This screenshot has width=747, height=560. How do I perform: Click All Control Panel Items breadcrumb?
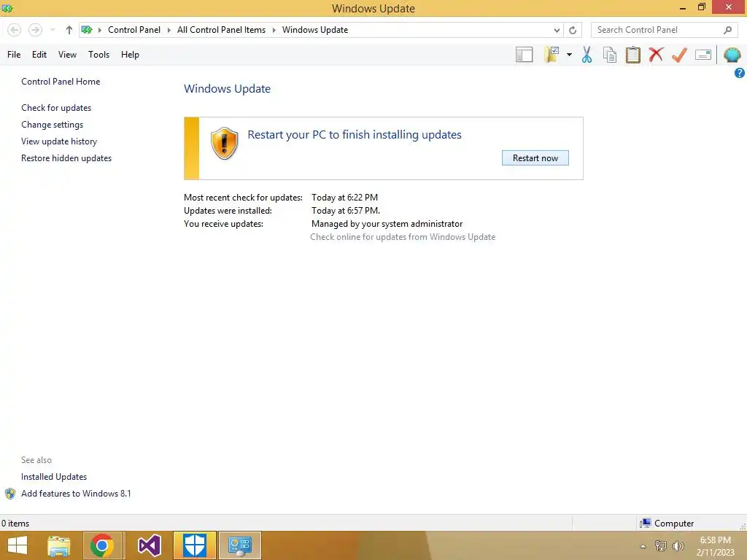click(x=221, y=30)
